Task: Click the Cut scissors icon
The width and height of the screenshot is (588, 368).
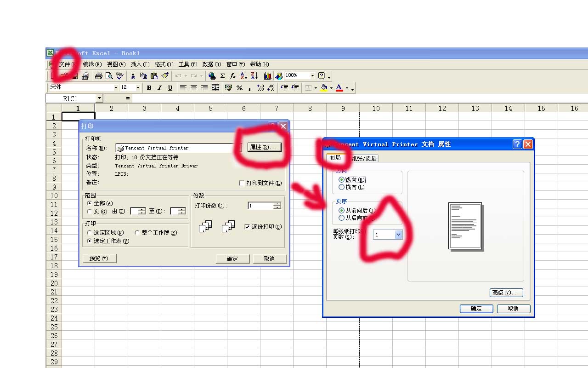Action: click(133, 76)
